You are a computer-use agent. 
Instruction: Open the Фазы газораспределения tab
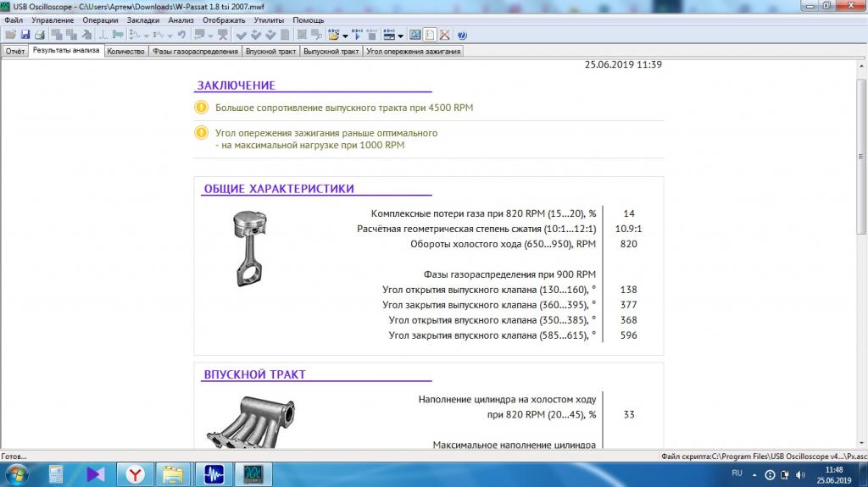[195, 51]
